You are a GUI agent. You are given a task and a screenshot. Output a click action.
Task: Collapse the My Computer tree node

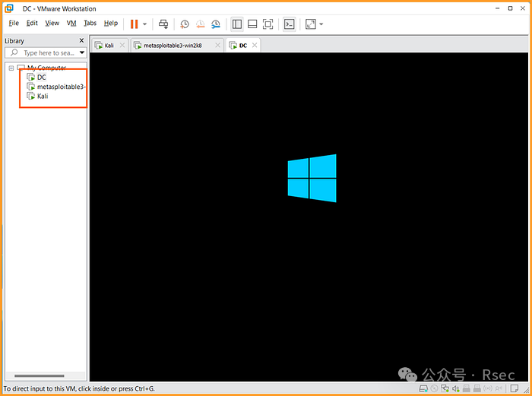coord(11,68)
